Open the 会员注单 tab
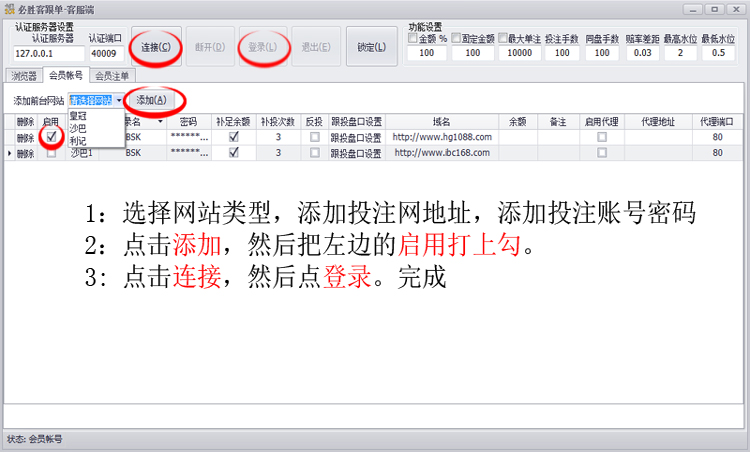750x453 pixels. pyautogui.click(x=112, y=76)
